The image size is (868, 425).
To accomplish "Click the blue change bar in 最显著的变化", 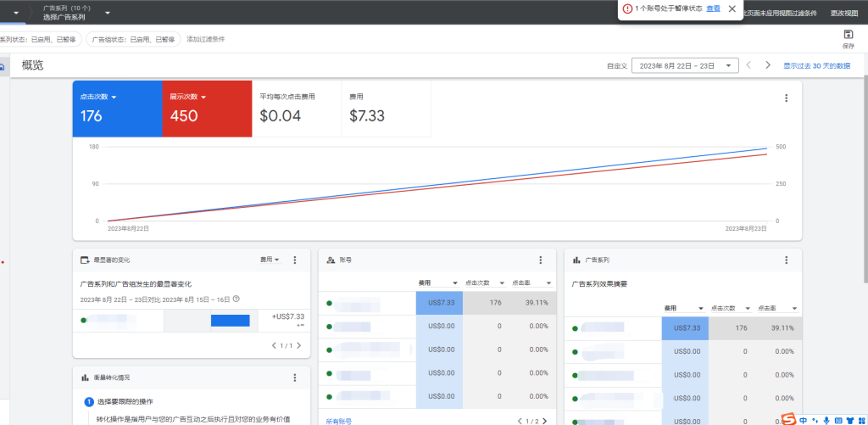I will click(231, 321).
